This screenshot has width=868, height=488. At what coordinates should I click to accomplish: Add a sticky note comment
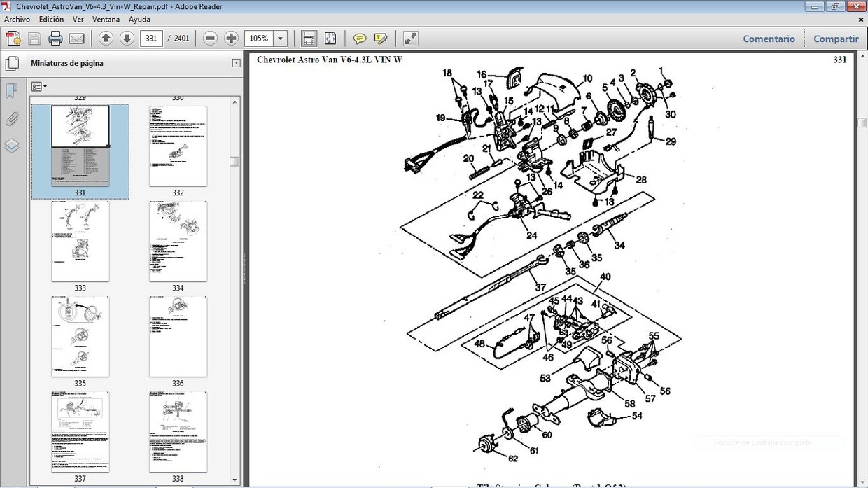360,39
